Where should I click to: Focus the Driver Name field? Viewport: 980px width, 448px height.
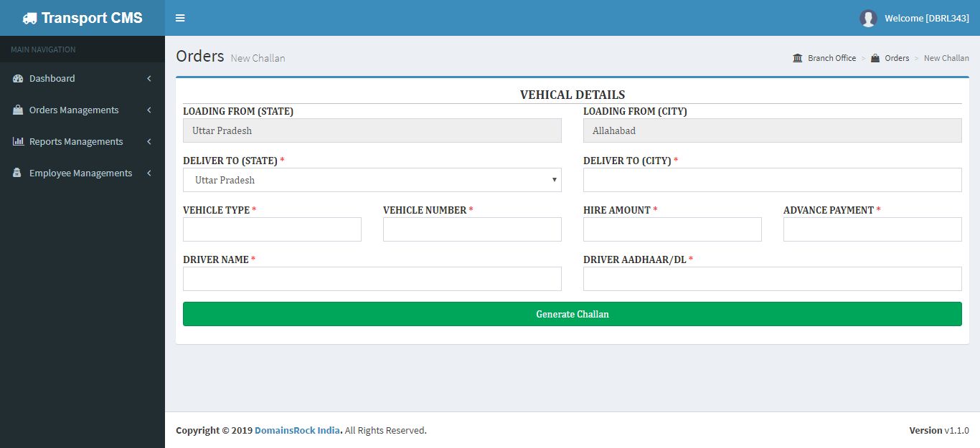click(x=372, y=279)
